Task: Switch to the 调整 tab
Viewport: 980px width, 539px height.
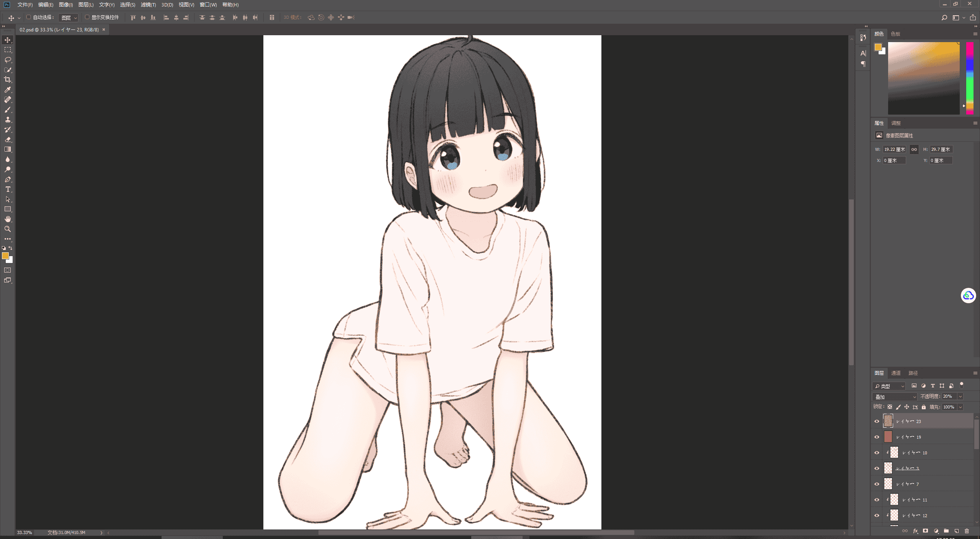Action: 896,123
